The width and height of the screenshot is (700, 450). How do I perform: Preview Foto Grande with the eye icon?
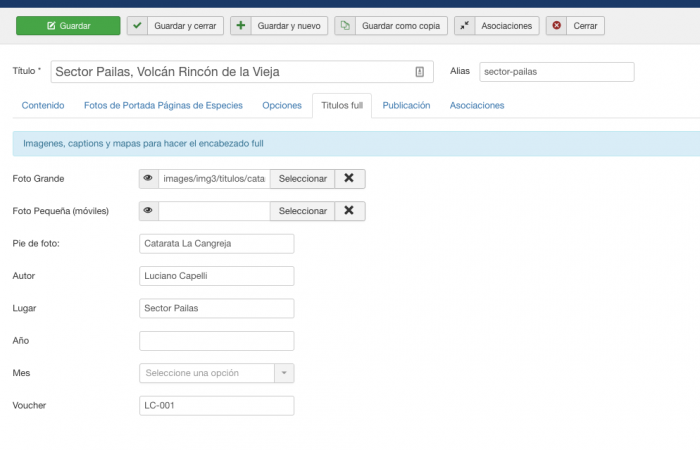point(148,179)
